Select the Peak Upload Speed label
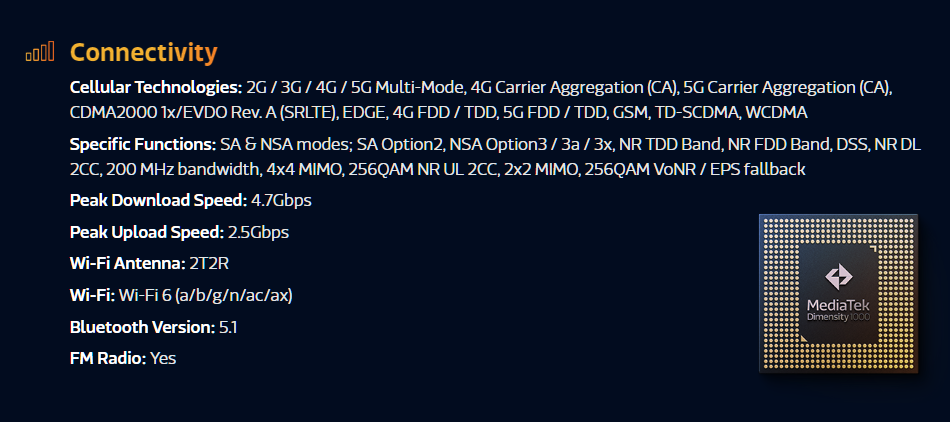This screenshot has width=950, height=422. coord(147,232)
